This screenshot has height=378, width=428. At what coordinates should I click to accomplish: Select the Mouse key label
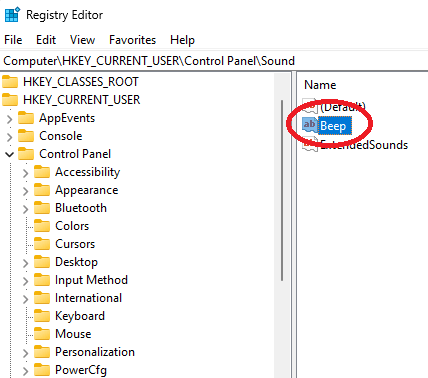(73, 334)
